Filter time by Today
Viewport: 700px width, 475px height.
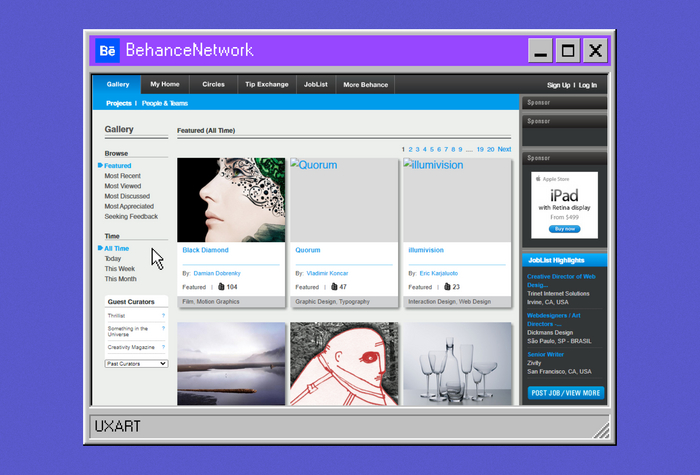point(112,259)
